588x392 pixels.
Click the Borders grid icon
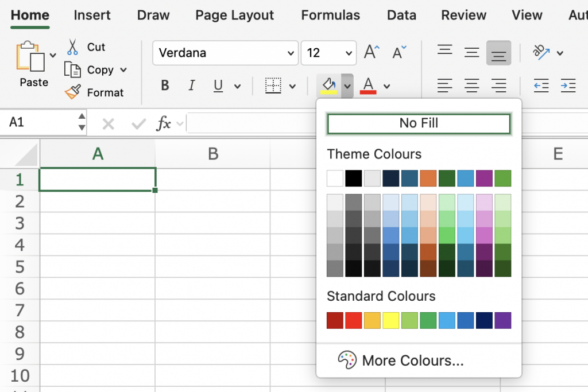pos(273,86)
